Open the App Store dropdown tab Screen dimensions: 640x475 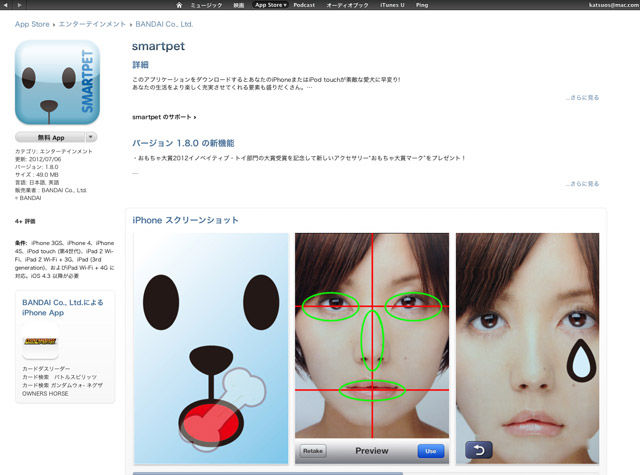pyautogui.click(x=270, y=5)
